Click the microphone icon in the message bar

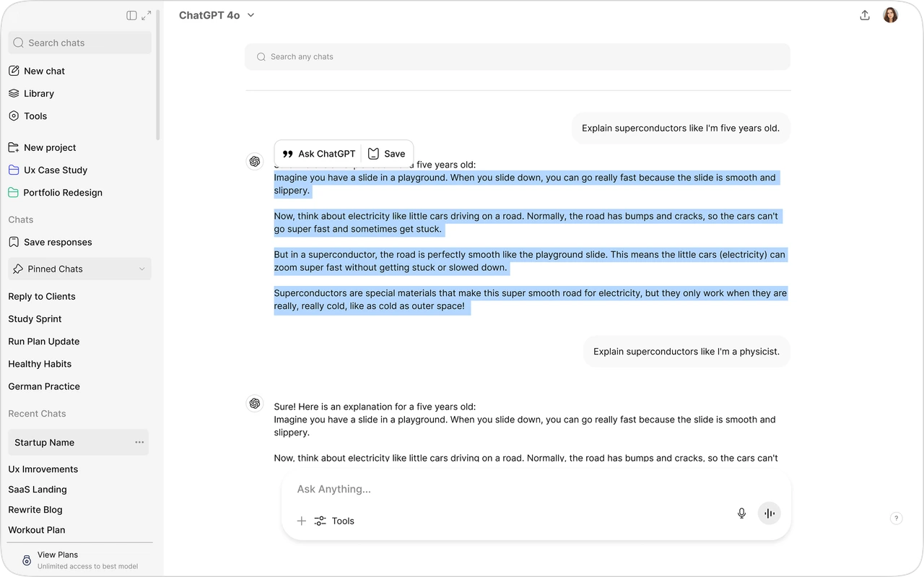point(741,513)
